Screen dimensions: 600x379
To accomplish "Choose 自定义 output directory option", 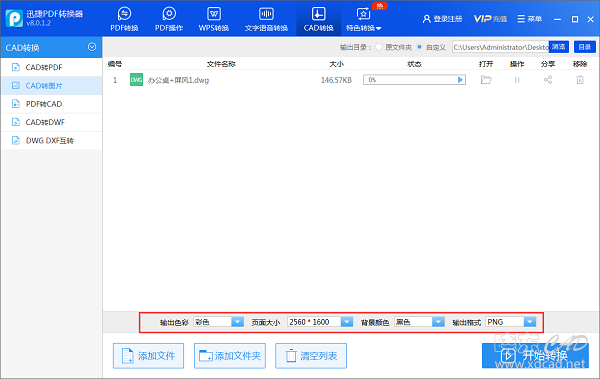I will (432, 47).
